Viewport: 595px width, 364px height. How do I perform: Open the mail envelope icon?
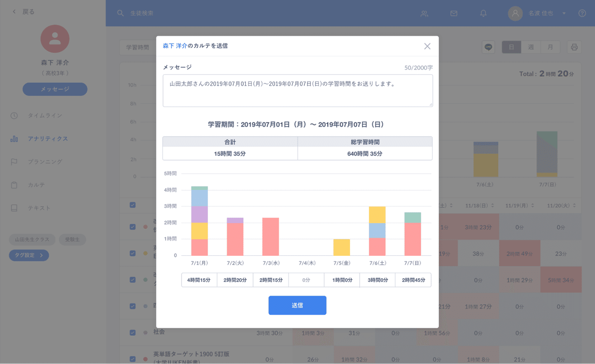click(454, 13)
